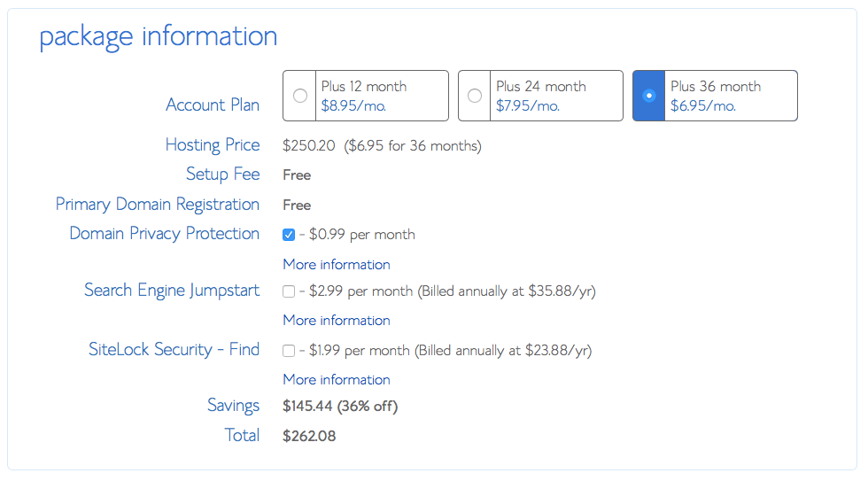Viewport: 868px width, 481px height.
Task: Select the Plus 24 month radio button
Action: pyautogui.click(x=475, y=96)
